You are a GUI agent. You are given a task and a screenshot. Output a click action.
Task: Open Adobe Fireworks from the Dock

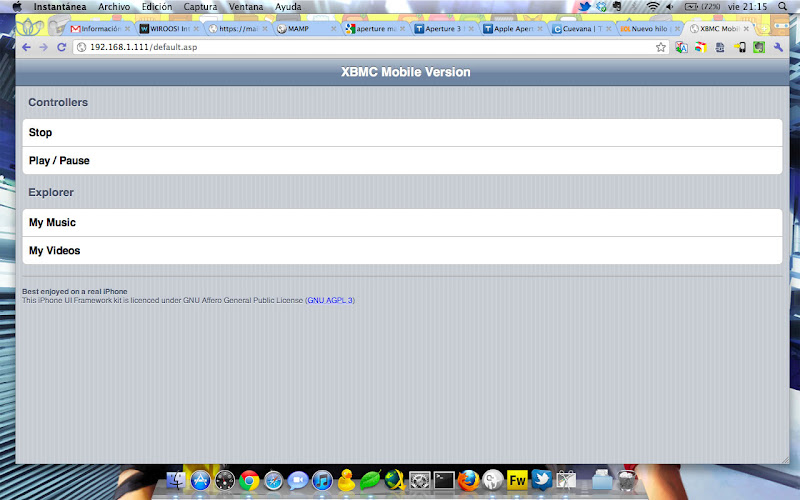click(x=517, y=480)
